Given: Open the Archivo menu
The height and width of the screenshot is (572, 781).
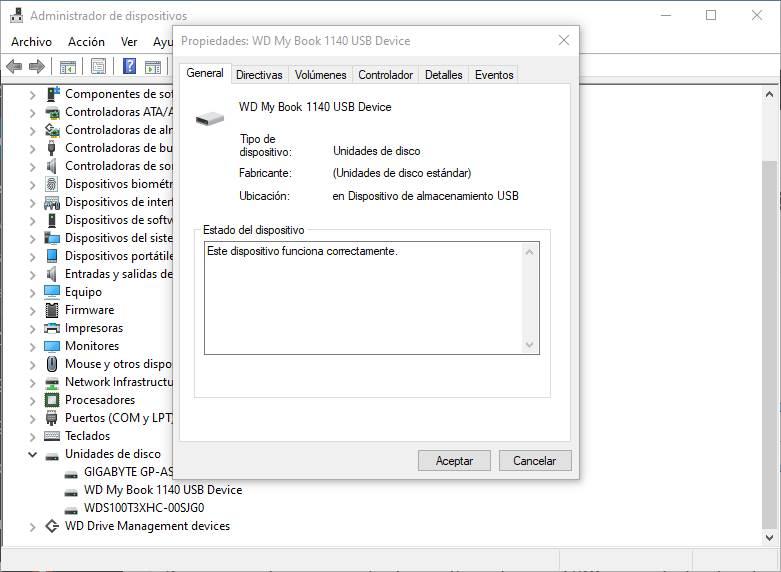Looking at the screenshot, I should click(x=31, y=42).
